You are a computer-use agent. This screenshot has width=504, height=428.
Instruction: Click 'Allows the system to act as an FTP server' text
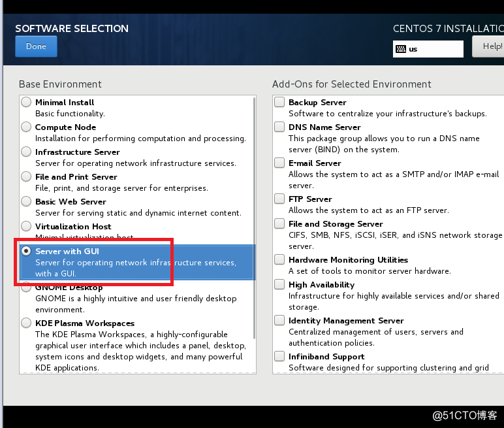tap(369, 210)
